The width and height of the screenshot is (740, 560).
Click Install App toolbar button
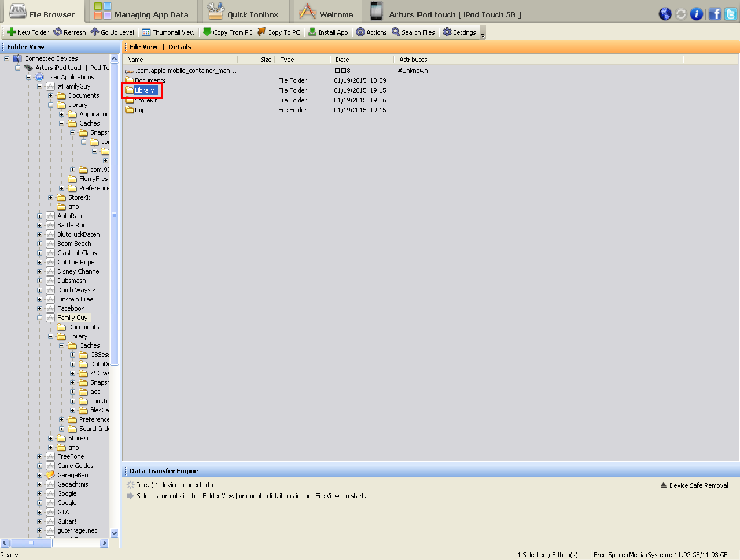[x=328, y=32]
